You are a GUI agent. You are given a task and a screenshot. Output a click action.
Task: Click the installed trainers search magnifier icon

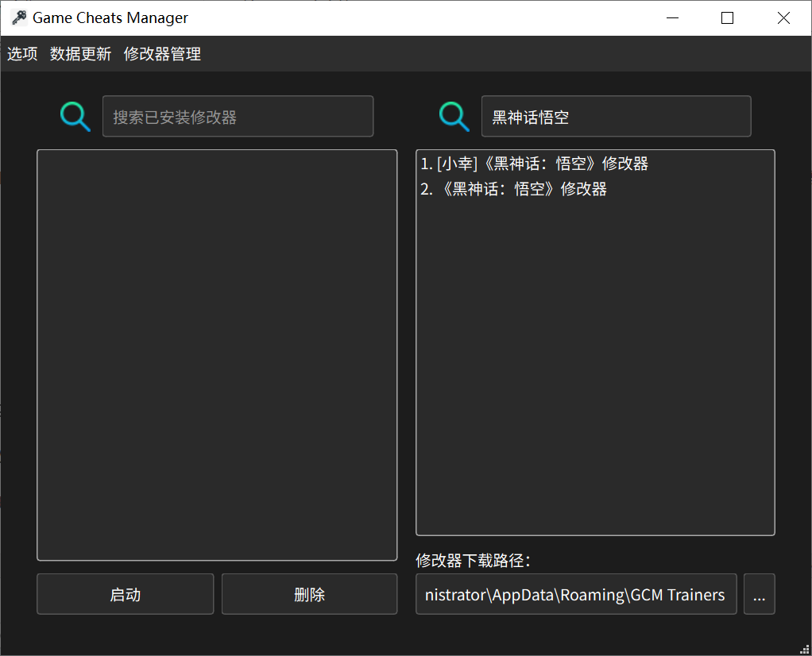[x=75, y=117]
